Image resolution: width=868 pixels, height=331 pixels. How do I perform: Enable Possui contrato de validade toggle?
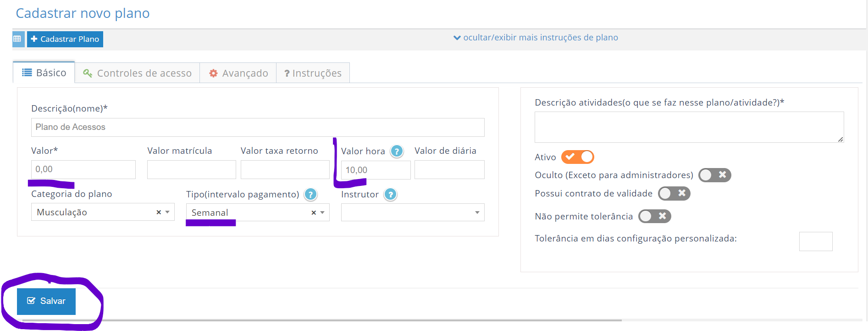[x=674, y=193]
